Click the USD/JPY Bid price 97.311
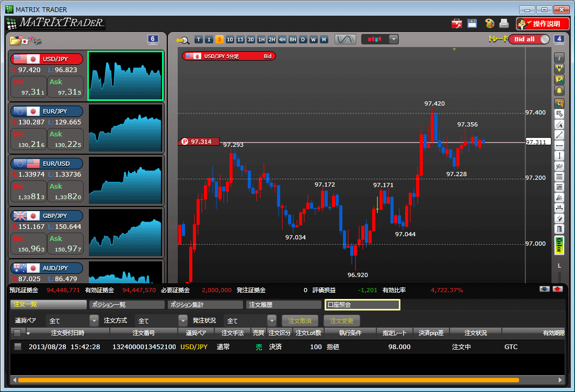Screen dimensions: 575x392 point(29,87)
